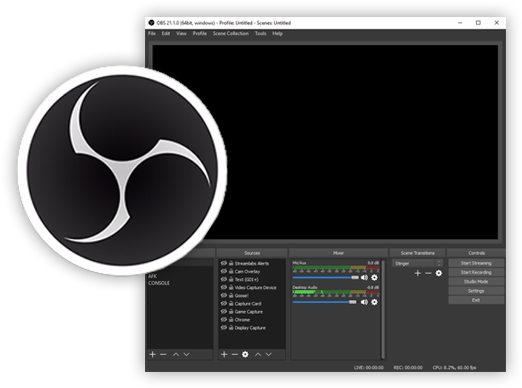Viewport: 522px width, 388px height.
Task: Open source properties gear in Sources toolbar
Action: click(245, 354)
